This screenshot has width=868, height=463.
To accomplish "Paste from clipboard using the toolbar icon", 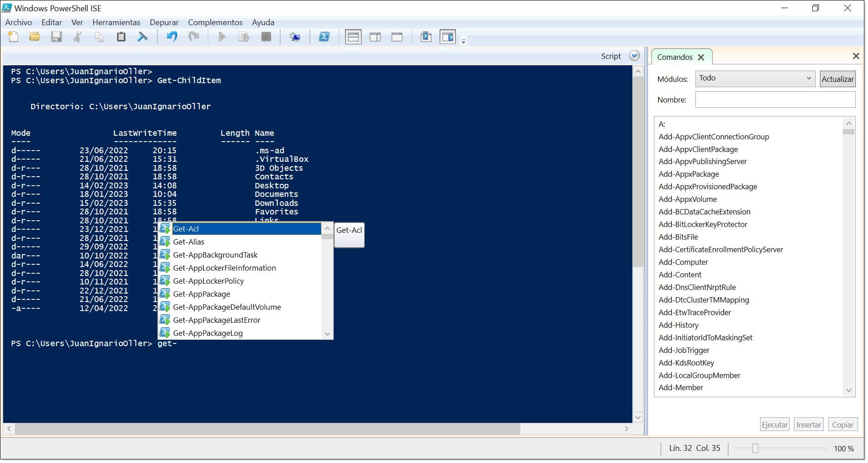I will 121,37.
